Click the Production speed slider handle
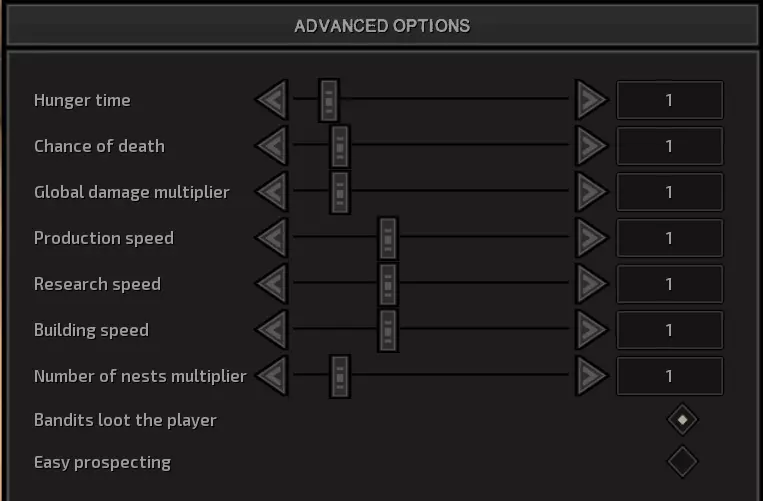 [x=388, y=238]
